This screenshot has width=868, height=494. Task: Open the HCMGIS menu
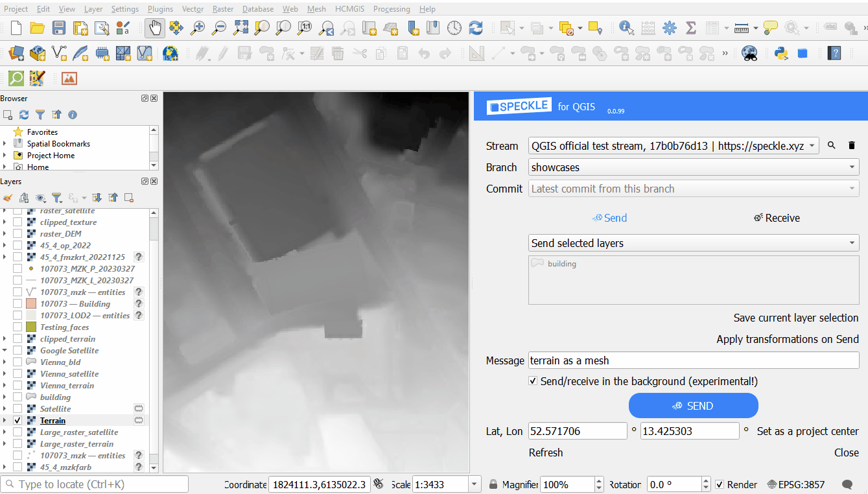(350, 9)
